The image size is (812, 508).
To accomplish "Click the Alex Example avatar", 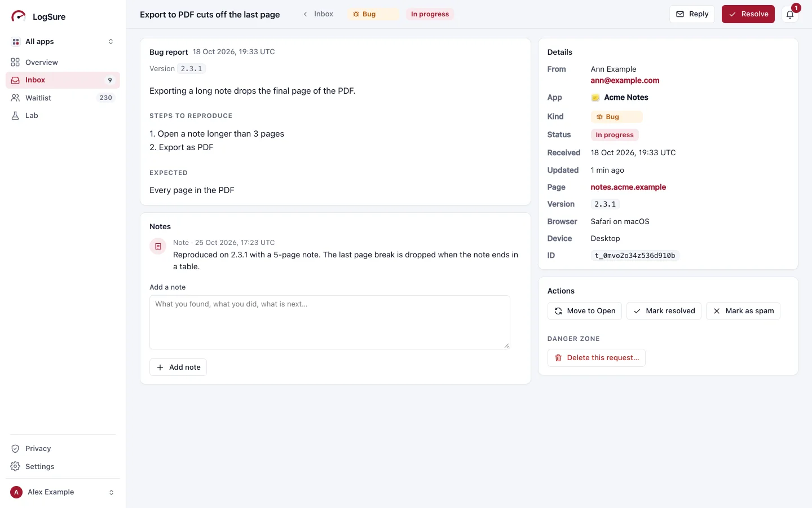I will pyautogui.click(x=16, y=492).
